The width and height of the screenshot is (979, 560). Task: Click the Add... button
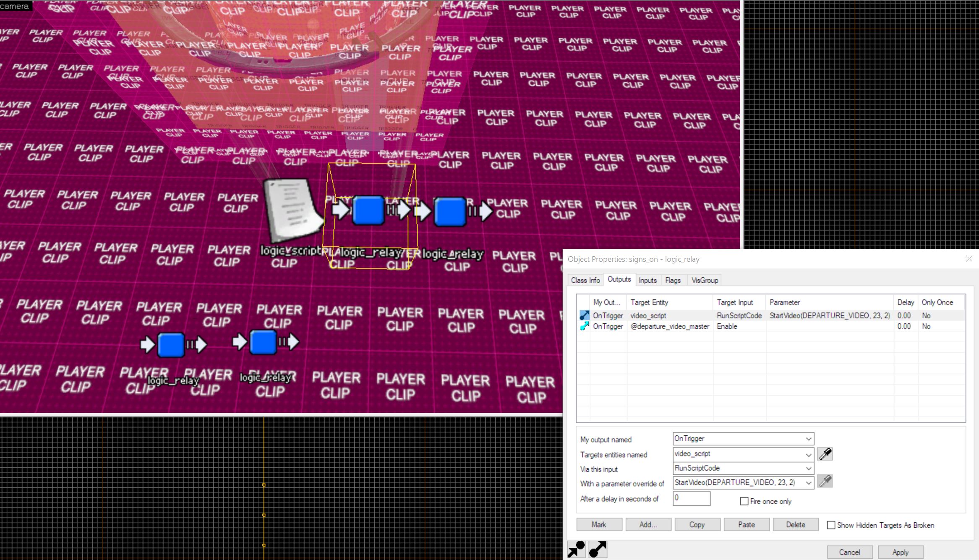coord(648,525)
